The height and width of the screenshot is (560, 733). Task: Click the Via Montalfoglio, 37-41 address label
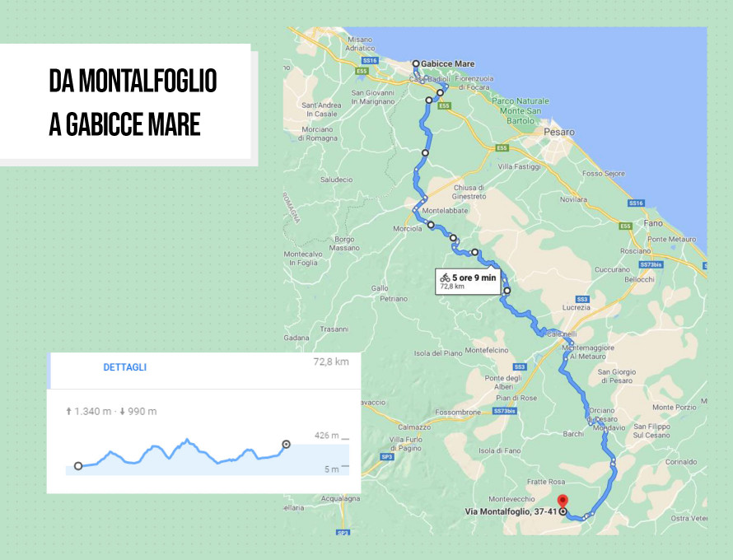511,511
